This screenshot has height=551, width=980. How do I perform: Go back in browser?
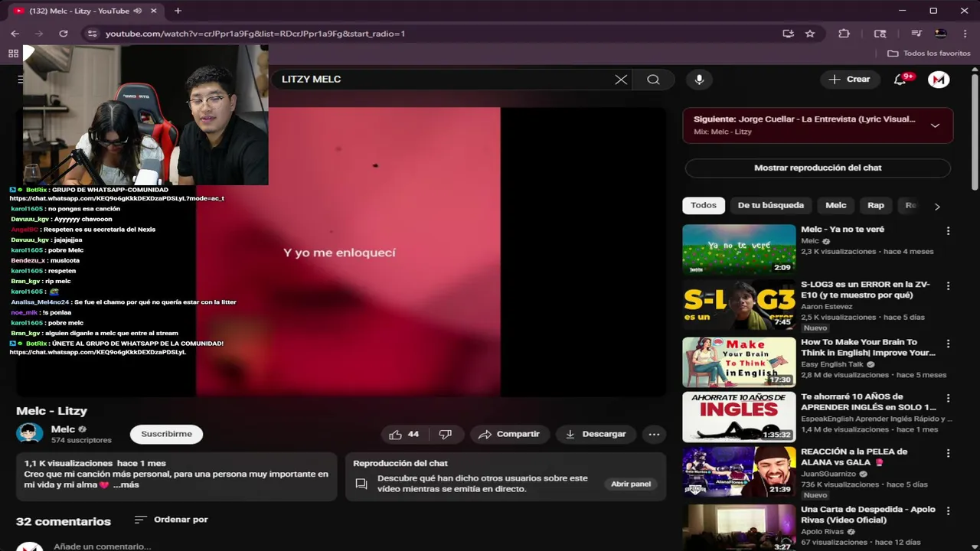15,34
